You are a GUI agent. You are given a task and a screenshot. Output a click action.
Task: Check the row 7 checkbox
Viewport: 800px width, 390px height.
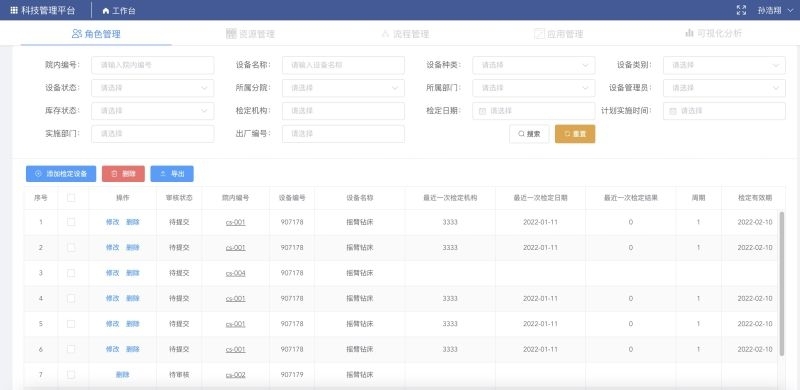[x=71, y=375]
